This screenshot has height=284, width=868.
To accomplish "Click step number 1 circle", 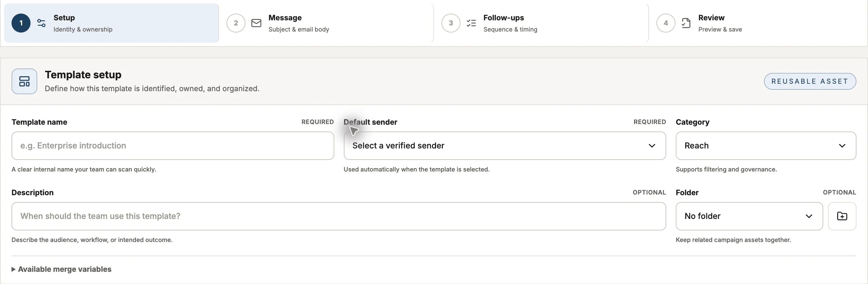I will (x=21, y=23).
